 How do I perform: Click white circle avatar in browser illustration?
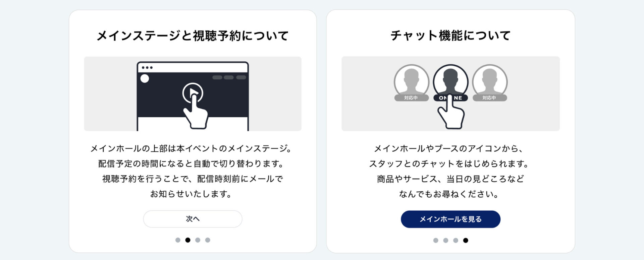(x=145, y=78)
